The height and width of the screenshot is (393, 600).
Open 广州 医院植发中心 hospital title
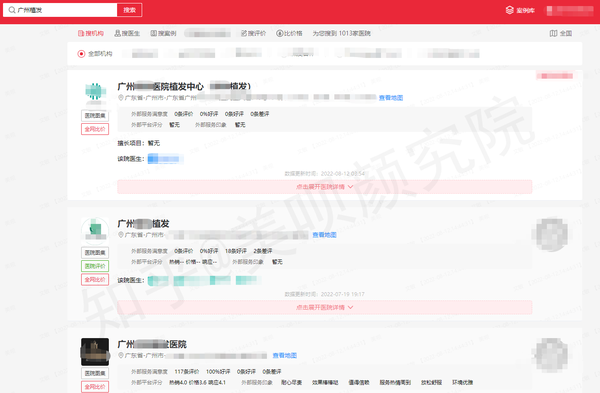(x=184, y=86)
